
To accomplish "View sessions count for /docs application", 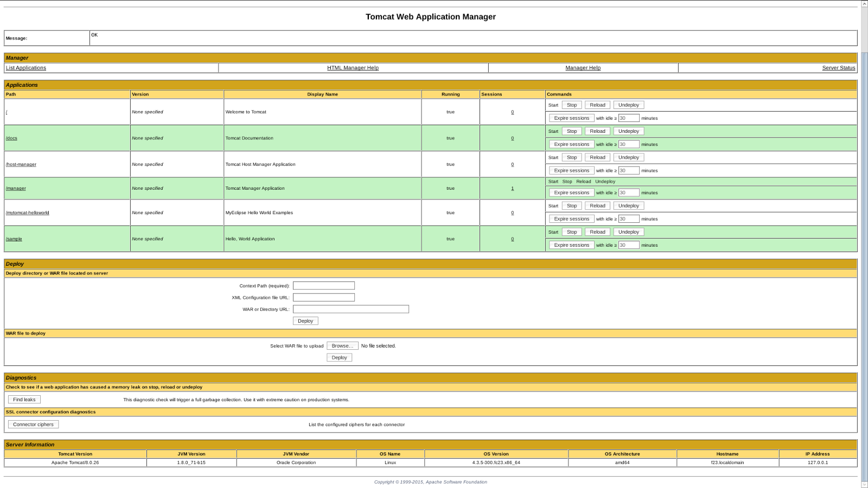I will click(512, 138).
